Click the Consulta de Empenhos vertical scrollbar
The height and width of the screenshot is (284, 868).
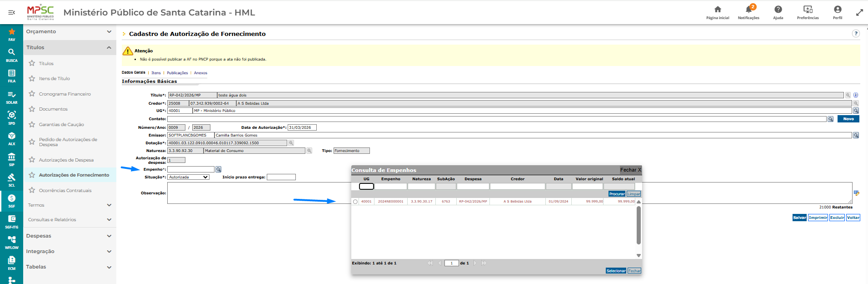(x=639, y=225)
